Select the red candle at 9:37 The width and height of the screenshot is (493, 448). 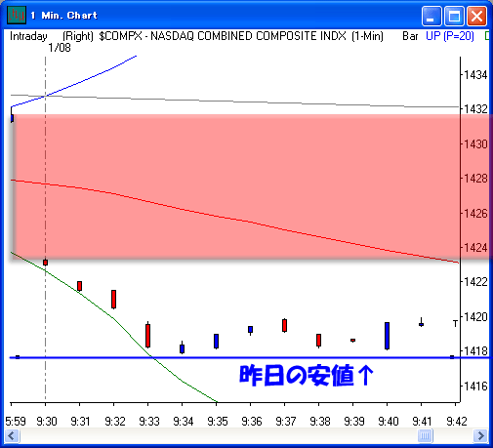point(284,325)
